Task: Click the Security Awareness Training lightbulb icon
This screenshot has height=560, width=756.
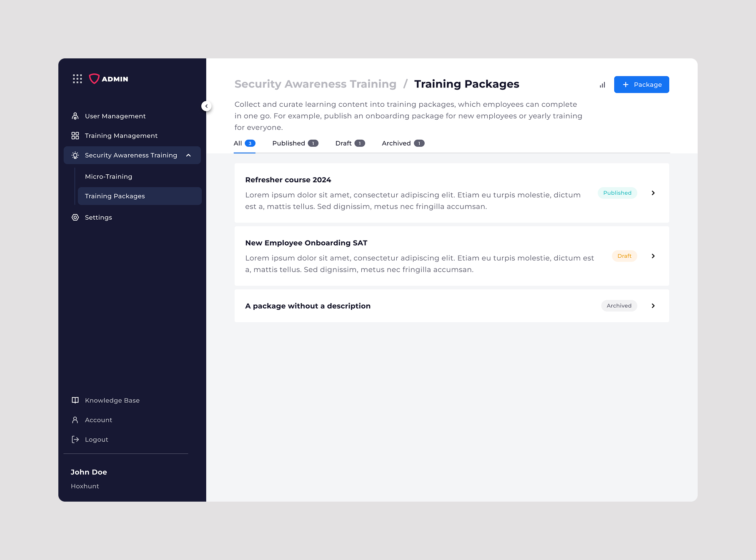Action: pyautogui.click(x=75, y=155)
